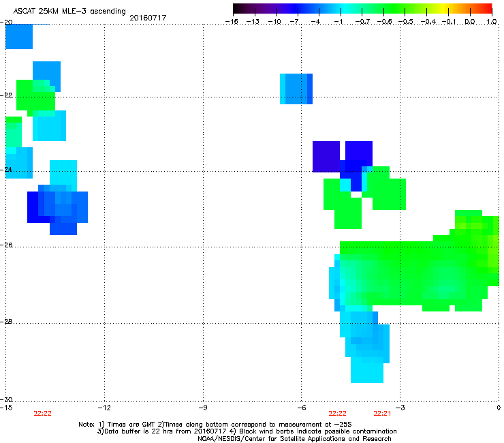Click the "-28" latitude axis label
The height and width of the screenshot is (443, 504).
[6, 322]
